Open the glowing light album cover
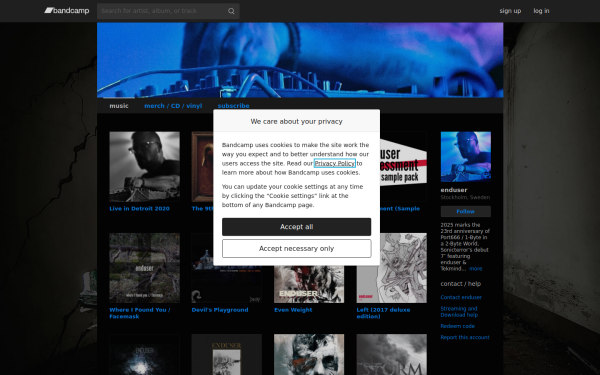 point(144,355)
